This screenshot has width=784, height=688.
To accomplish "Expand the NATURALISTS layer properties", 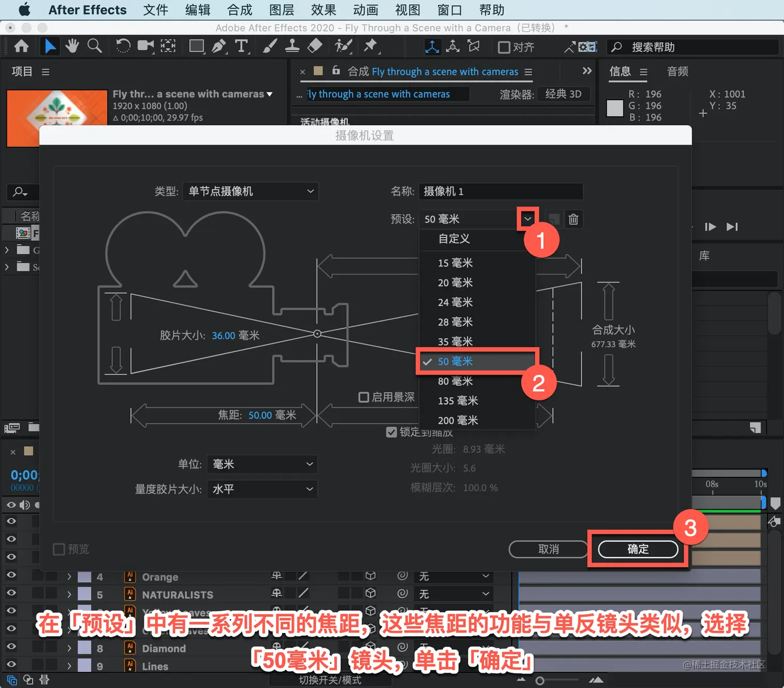I will [x=69, y=595].
